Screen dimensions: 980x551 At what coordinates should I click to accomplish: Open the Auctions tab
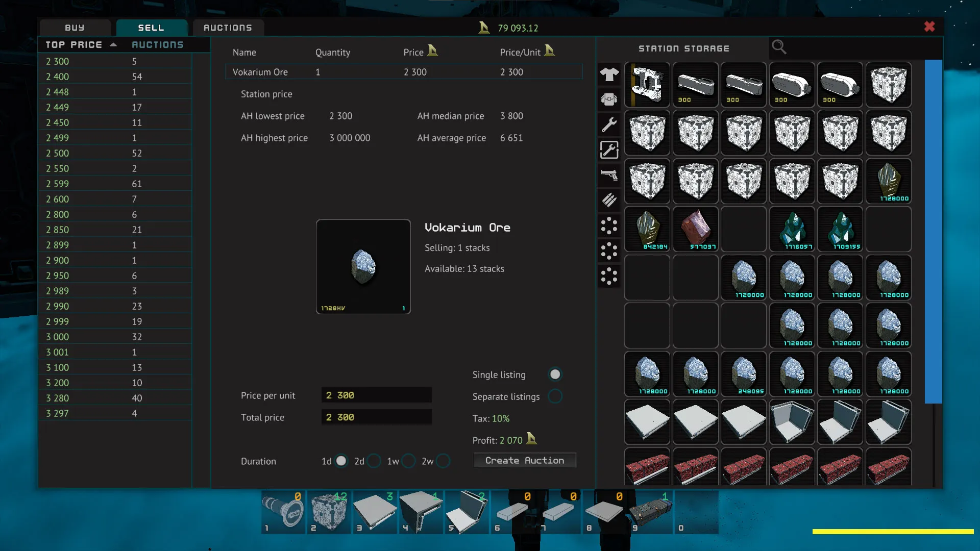click(x=228, y=28)
